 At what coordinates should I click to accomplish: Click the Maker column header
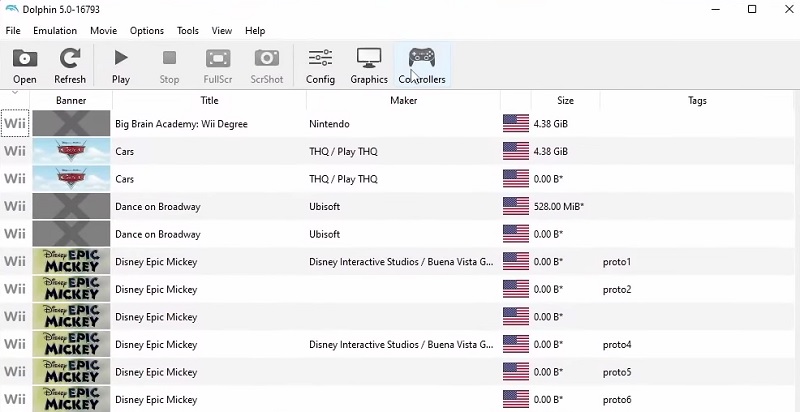click(403, 100)
